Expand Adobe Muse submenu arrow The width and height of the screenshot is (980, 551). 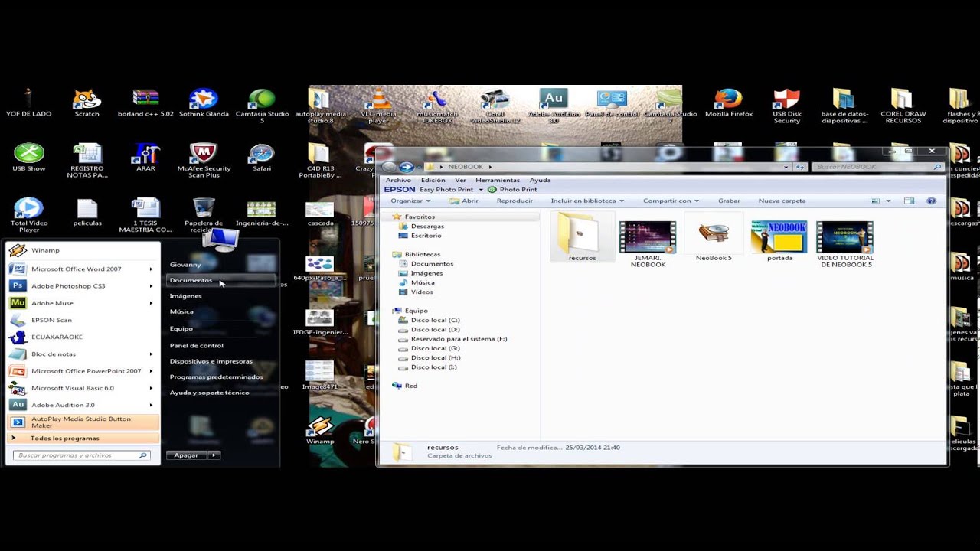152,303
